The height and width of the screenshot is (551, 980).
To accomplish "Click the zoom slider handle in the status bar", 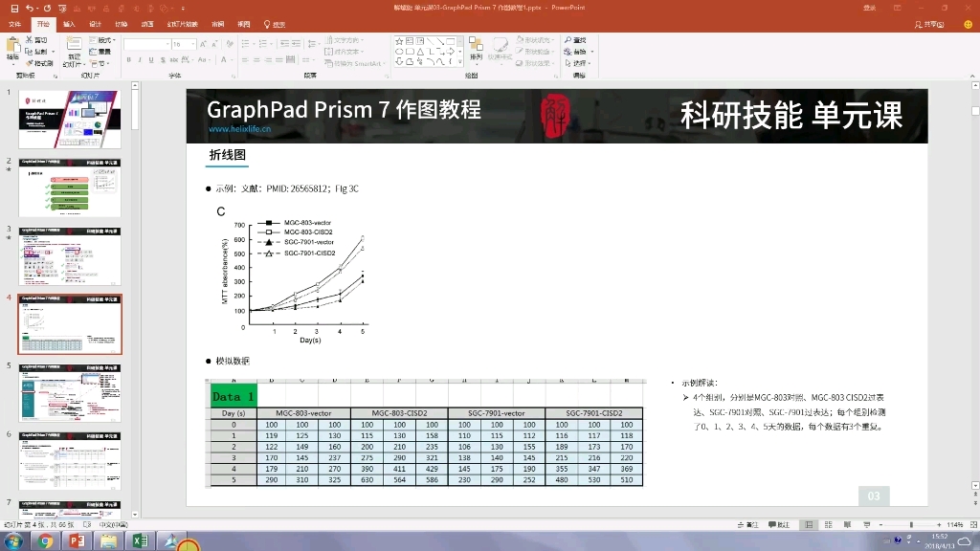I will click(911, 525).
